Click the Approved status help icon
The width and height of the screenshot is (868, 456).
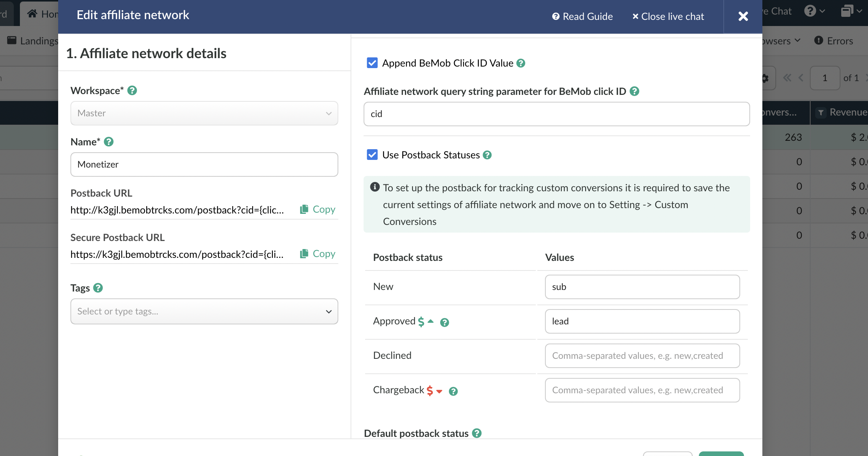[x=444, y=322]
